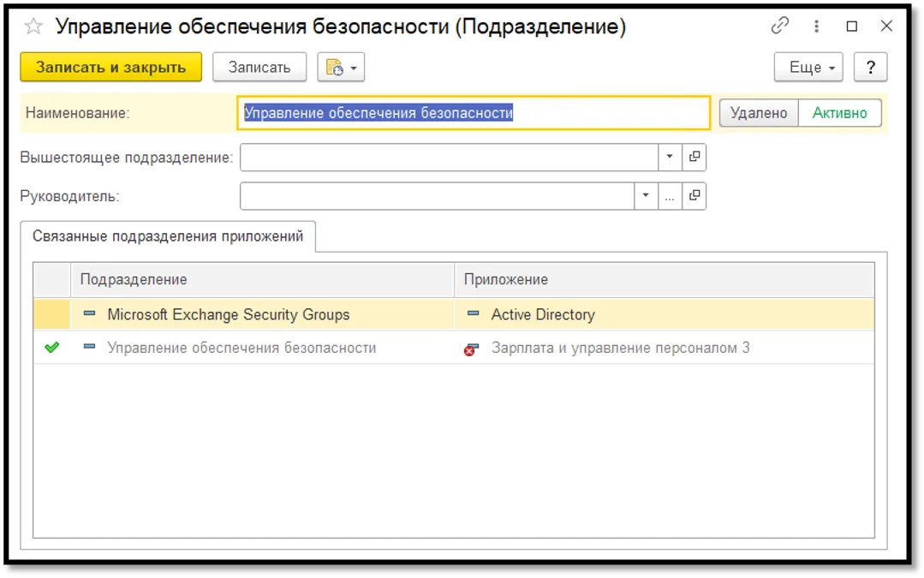Save with the Записать button
This screenshot has width=924, height=578.
coord(259,67)
